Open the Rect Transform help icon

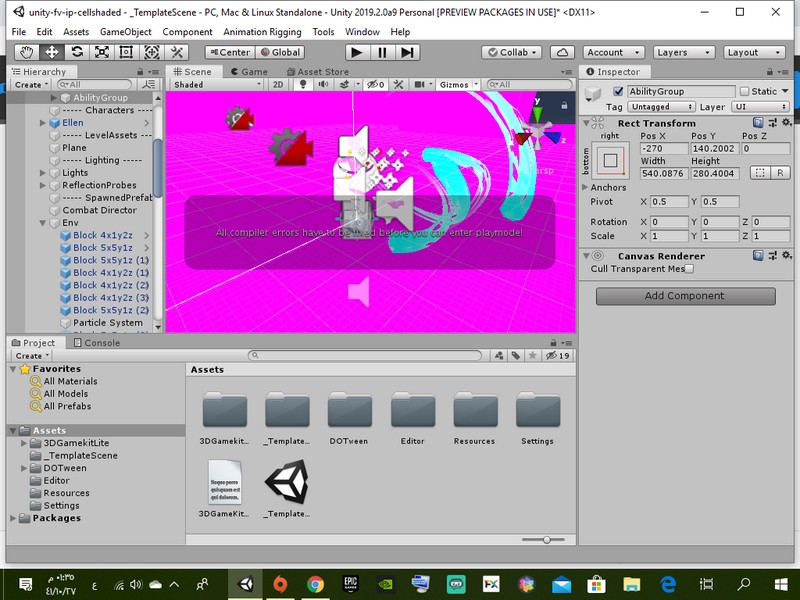pos(758,122)
